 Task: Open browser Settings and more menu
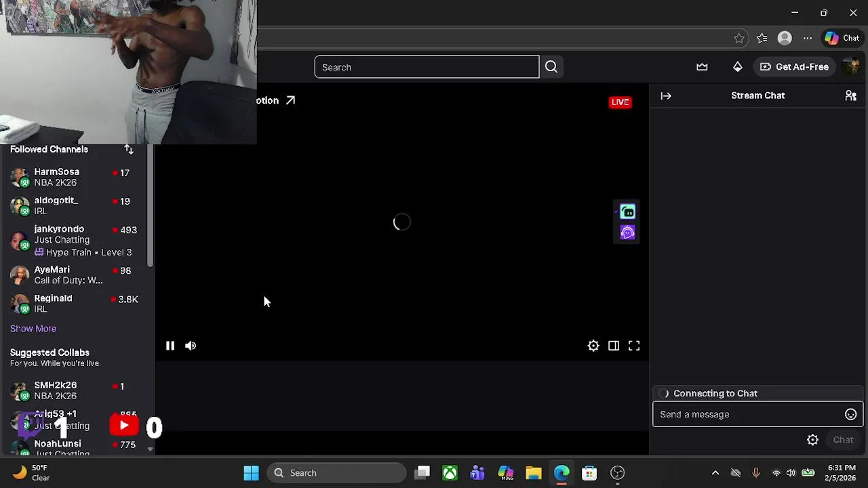point(807,39)
